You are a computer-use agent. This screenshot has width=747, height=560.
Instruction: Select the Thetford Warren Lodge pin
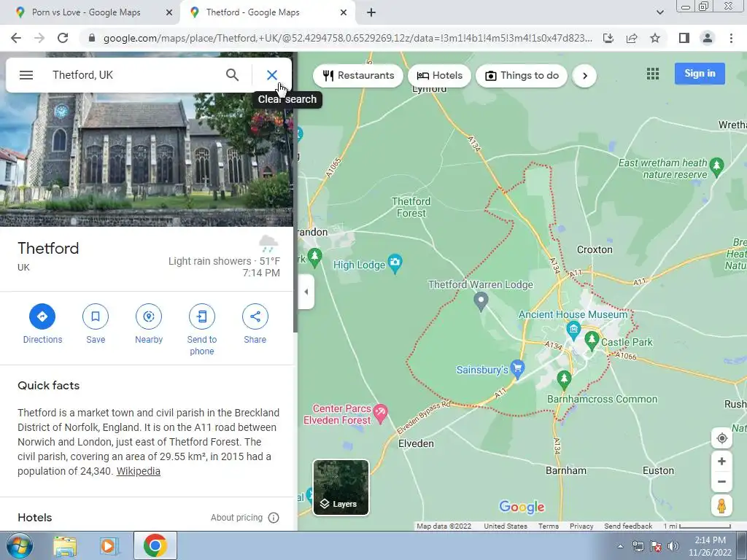pos(481,302)
